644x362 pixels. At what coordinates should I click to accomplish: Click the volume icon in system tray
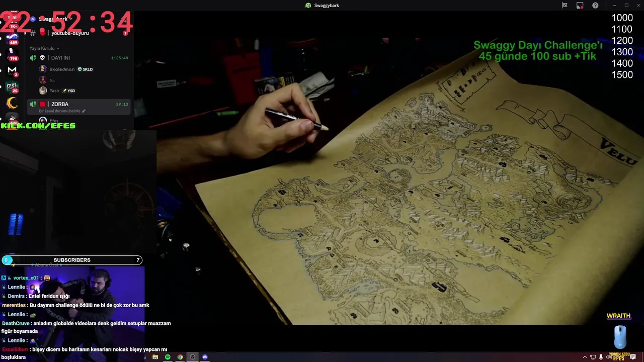click(x=609, y=357)
